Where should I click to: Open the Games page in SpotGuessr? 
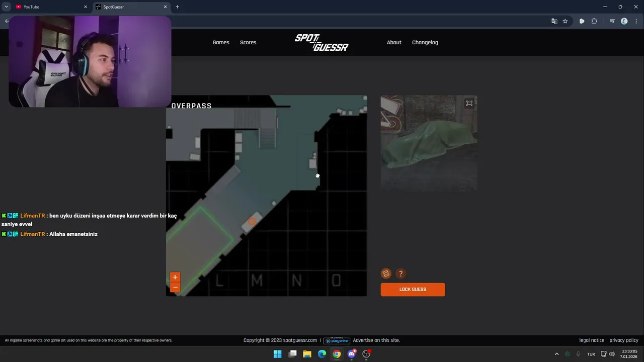(221, 42)
